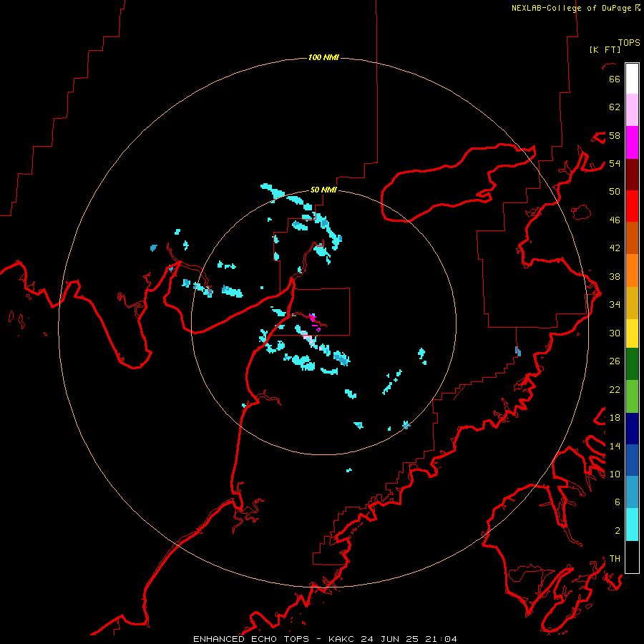Click the NEXLAB-College of DuPage credit text
The height and width of the screenshot is (644, 644).
[571, 8]
